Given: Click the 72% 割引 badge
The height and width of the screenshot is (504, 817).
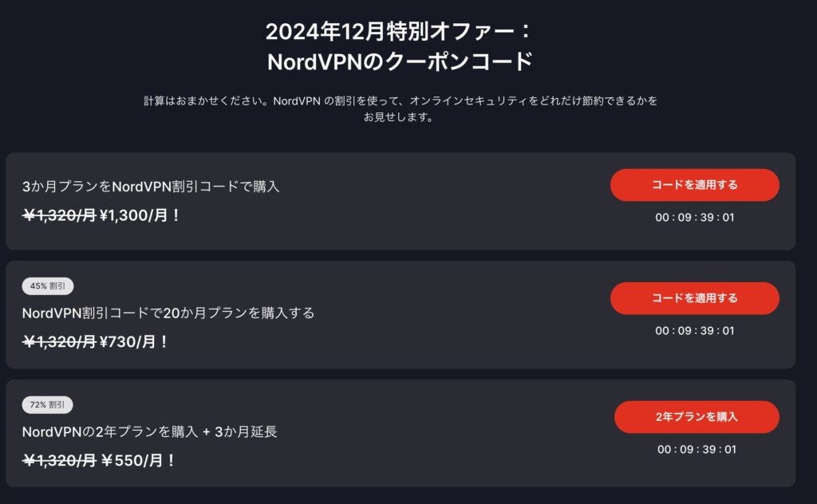Looking at the screenshot, I should [47, 405].
